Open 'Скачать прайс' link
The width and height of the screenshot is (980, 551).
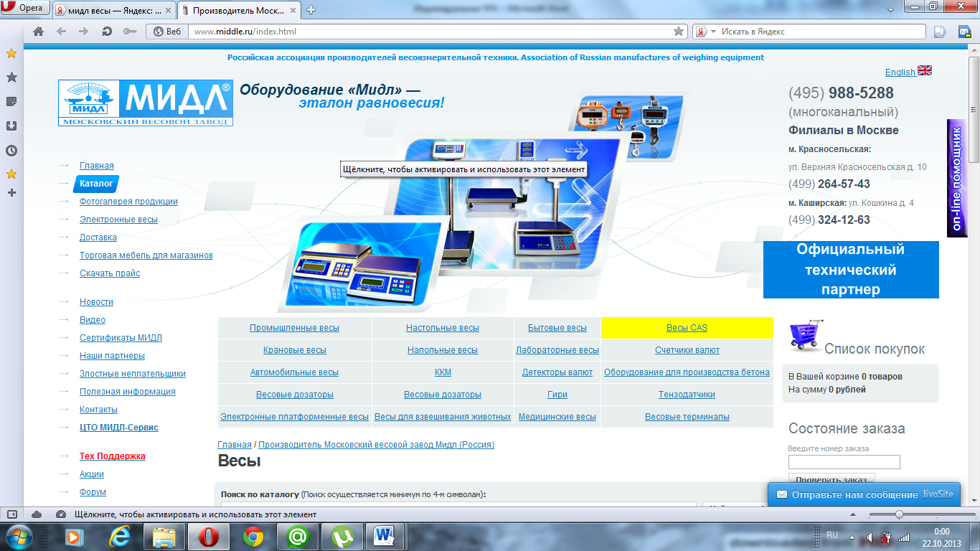(110, 273)
